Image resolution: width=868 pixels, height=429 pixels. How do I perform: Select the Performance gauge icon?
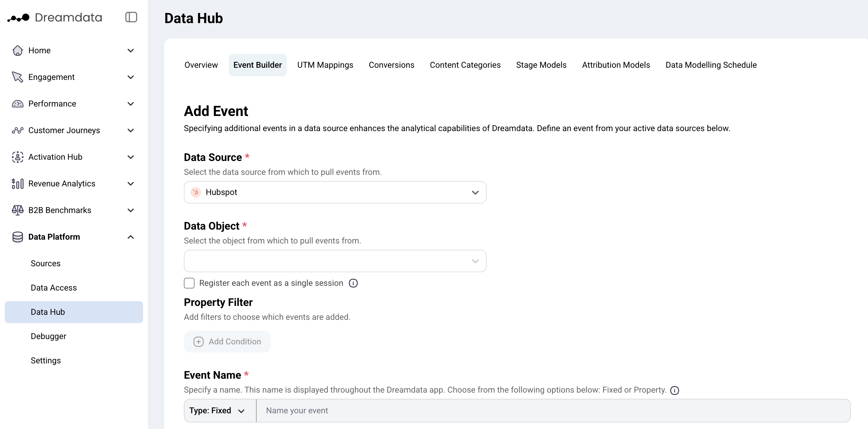[x=17, y=104]
